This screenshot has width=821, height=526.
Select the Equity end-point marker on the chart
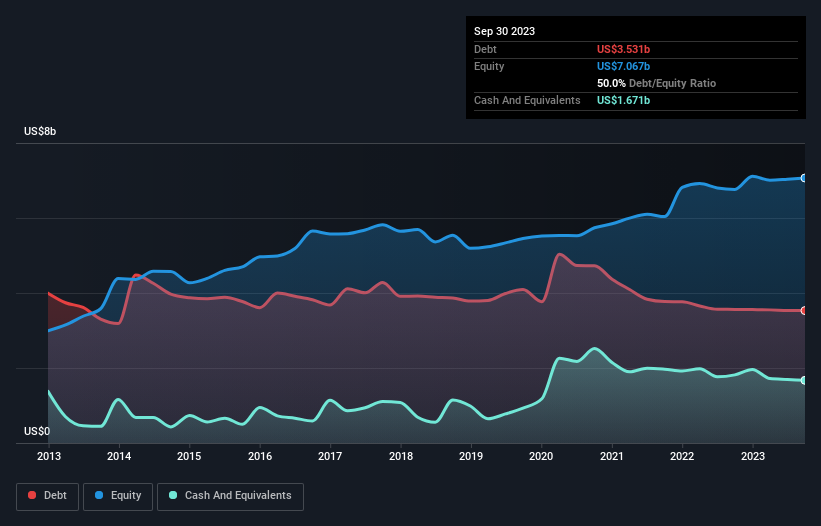(804, 178)
